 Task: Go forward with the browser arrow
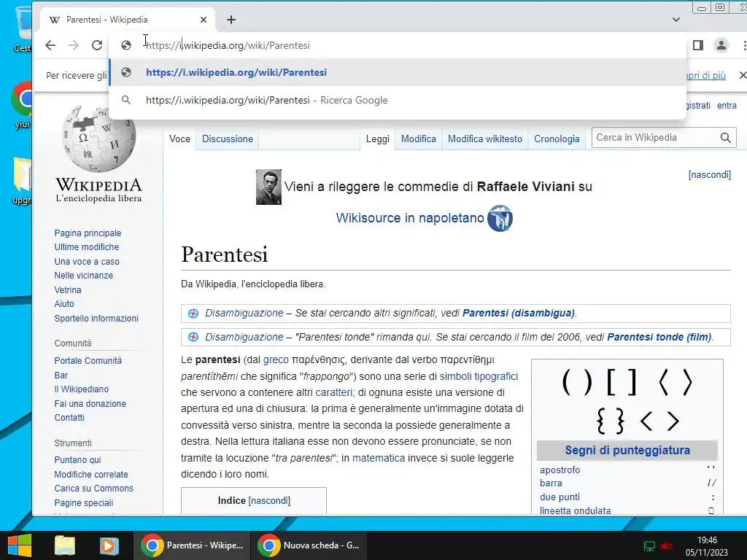coord(74,45)
